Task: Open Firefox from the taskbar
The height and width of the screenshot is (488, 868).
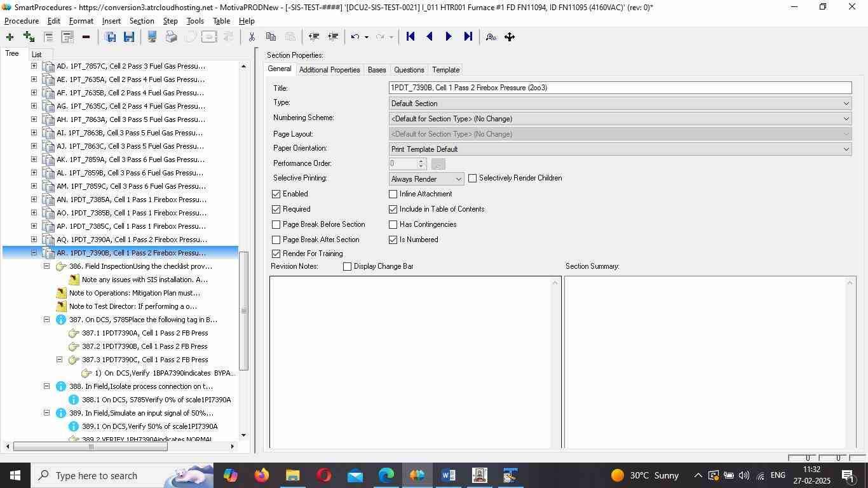Action: tap(261, 475)
